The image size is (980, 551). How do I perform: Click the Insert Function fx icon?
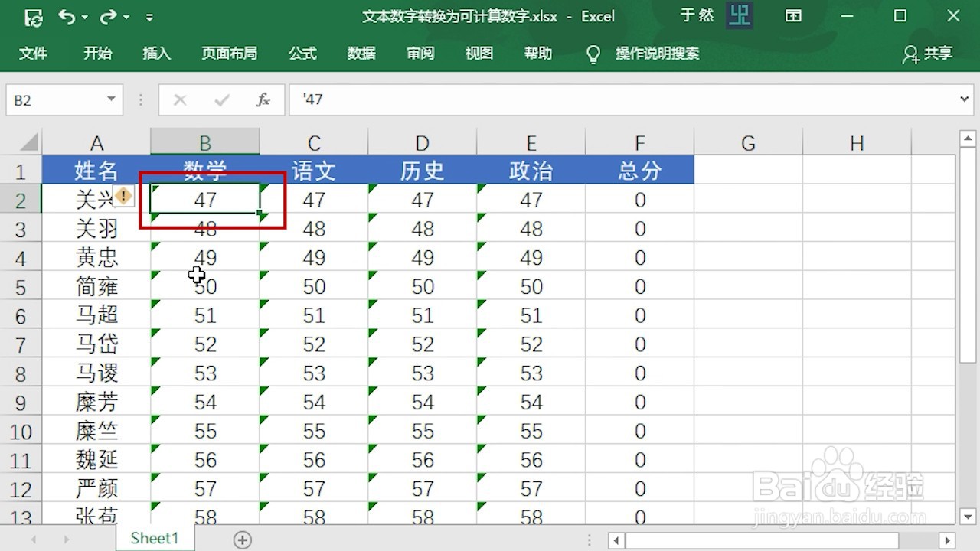(x=263, y=100)
